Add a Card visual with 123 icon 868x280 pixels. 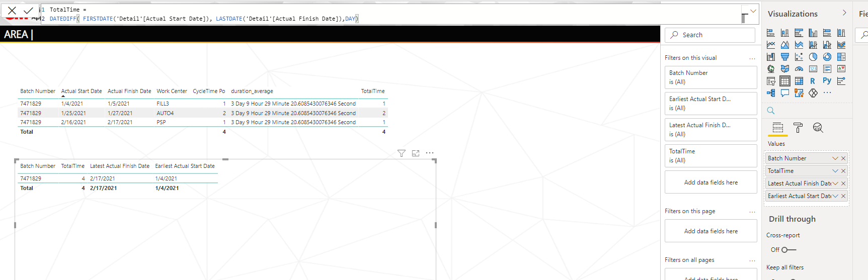(813, 69)
